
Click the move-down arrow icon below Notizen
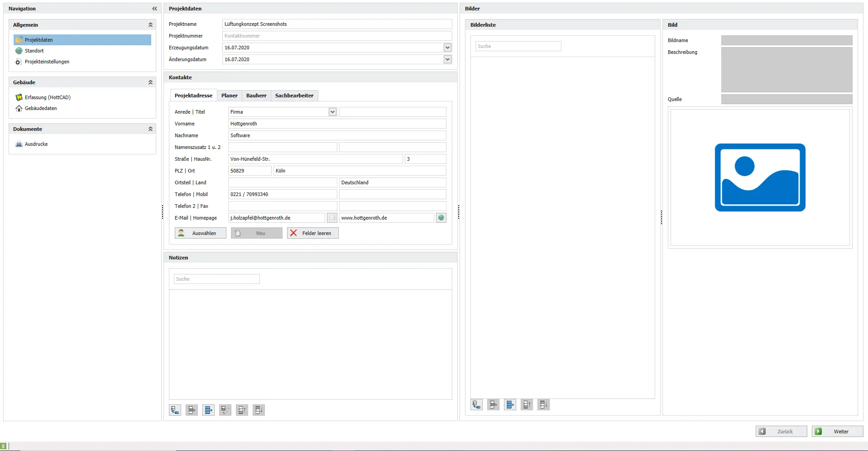(x=259, y=410)
